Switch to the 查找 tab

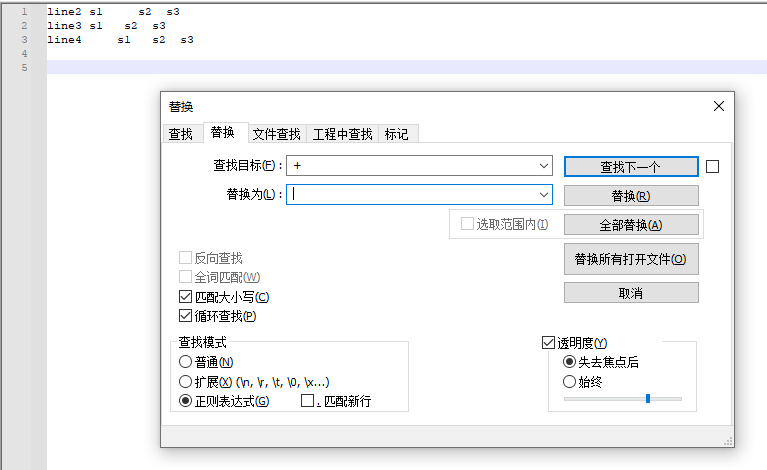tap(181, 134)
